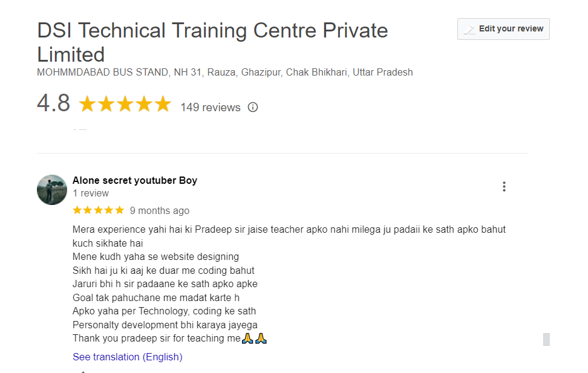Click the 'Thank you pradeep sir' line
Screen dimensions: 588x373
point(156,339)
